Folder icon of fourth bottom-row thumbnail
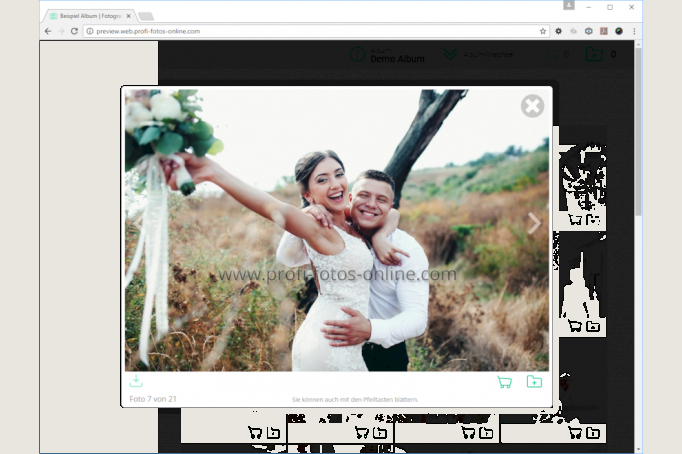682x454 pixels. [x=593, y=433]
